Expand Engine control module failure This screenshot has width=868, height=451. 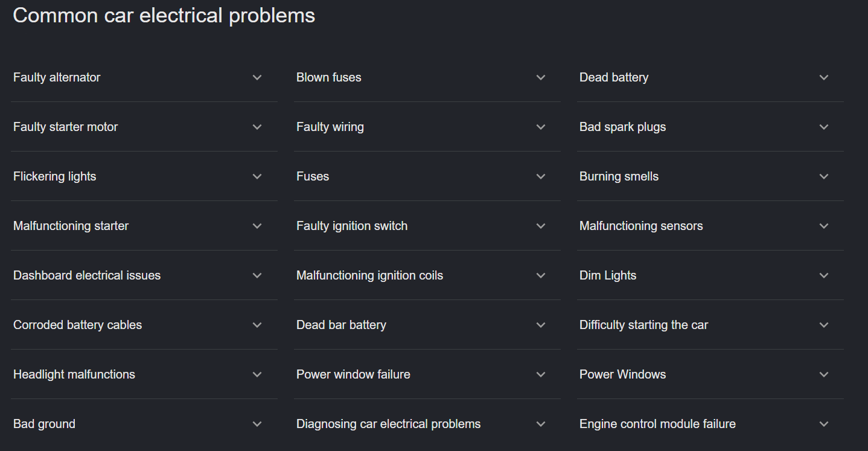tap(824, 424)
